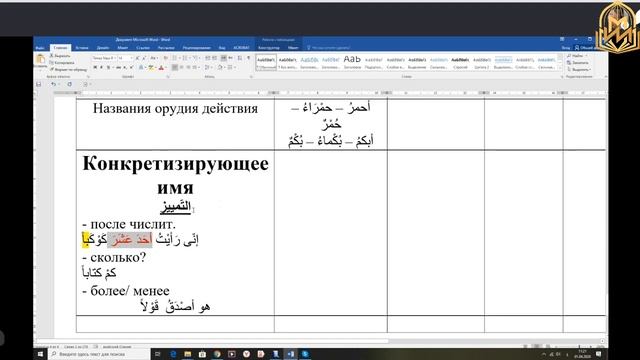Image resolution: width=640 pixels, height=360 pixels.
Task: Open the File (Файл) tab
Action: (x=40, y=48)
